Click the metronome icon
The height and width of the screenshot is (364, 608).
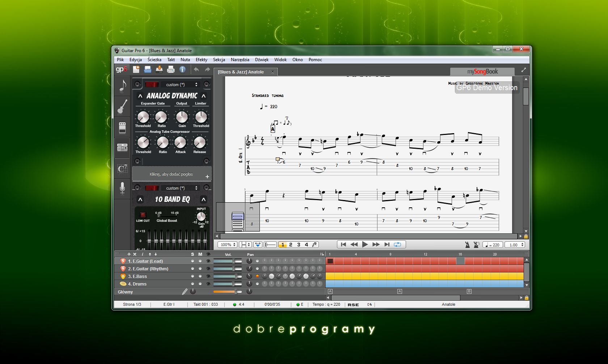tap(467, 245)
